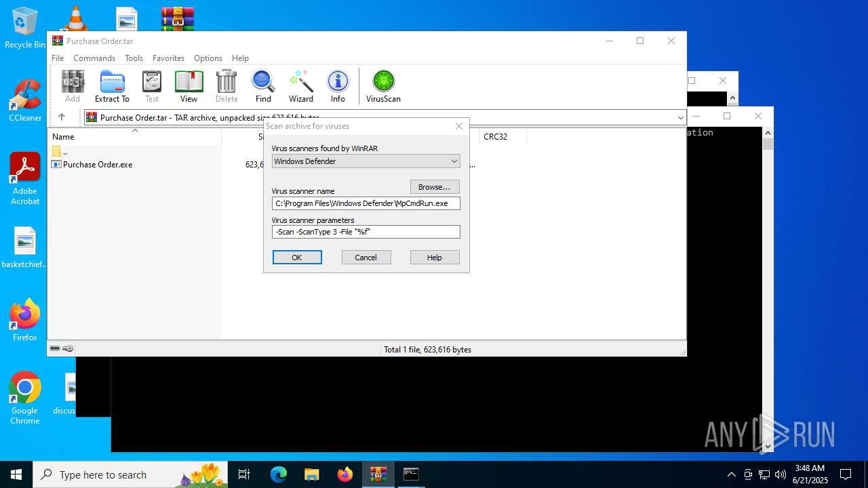Open the Help menu
This screenshot has width=868, height=488.
pyautogui.click(x=240, y=58)
